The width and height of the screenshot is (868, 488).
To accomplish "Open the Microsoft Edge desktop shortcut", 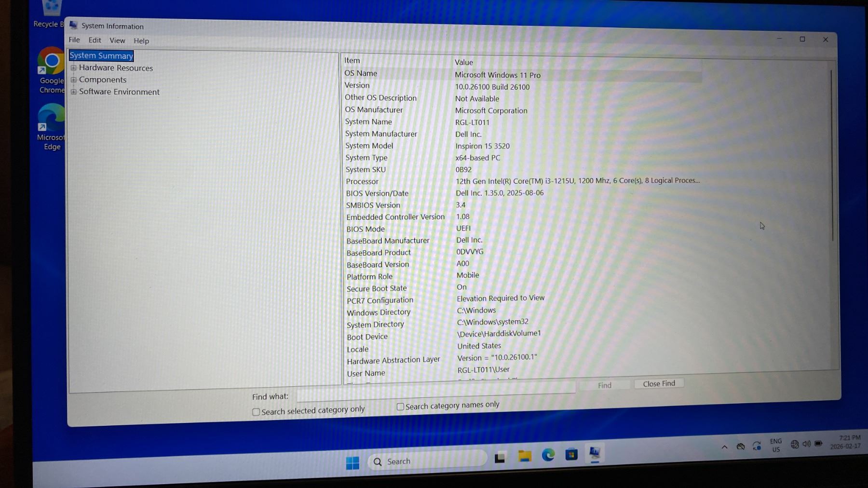I will coord(52,127).
